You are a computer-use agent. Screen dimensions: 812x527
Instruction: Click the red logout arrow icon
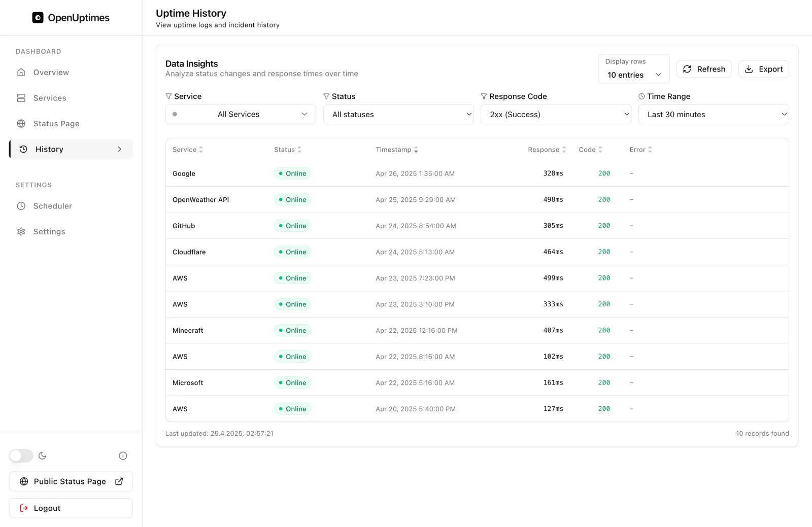click(x=24, y=508)
